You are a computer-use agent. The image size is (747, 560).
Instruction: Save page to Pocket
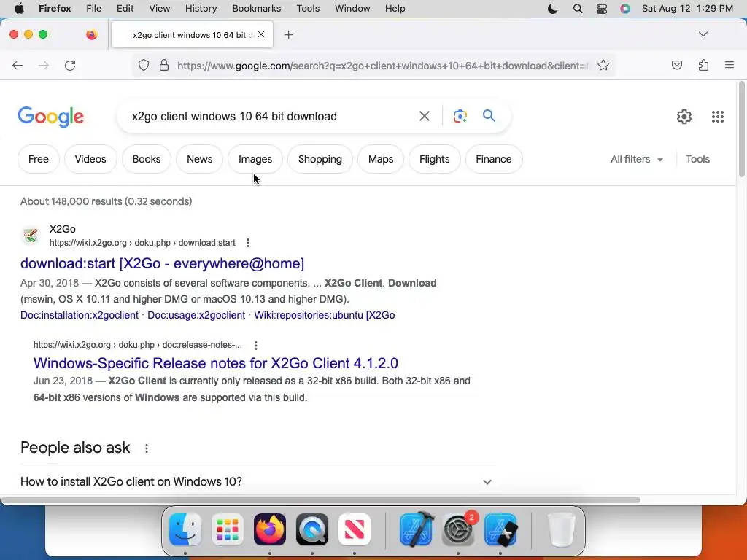(x=676, y=65)
